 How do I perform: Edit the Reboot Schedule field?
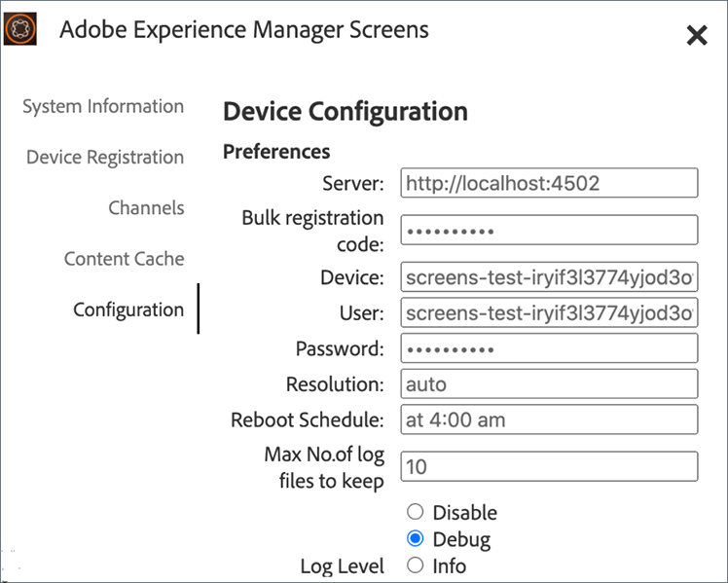tap(549, 420)
